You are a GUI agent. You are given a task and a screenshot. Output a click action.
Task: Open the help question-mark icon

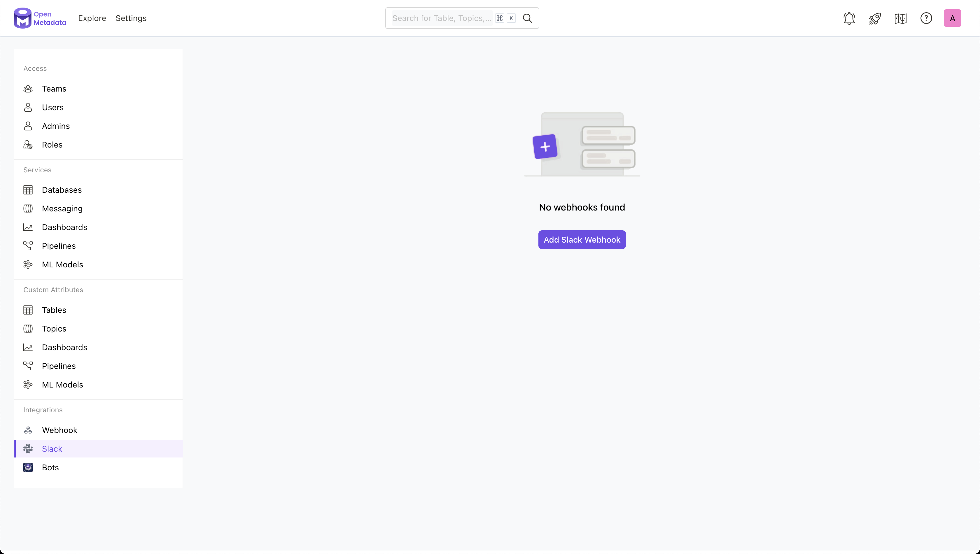point(926,18)
